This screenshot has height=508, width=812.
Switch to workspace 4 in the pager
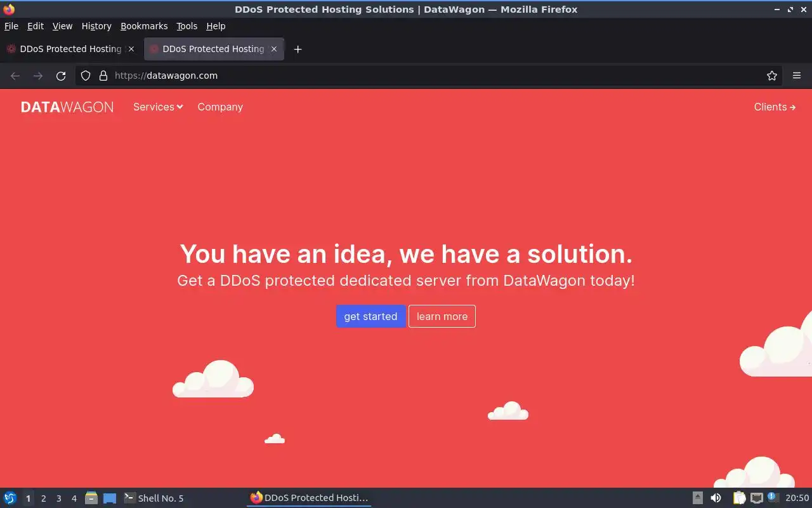74,498
